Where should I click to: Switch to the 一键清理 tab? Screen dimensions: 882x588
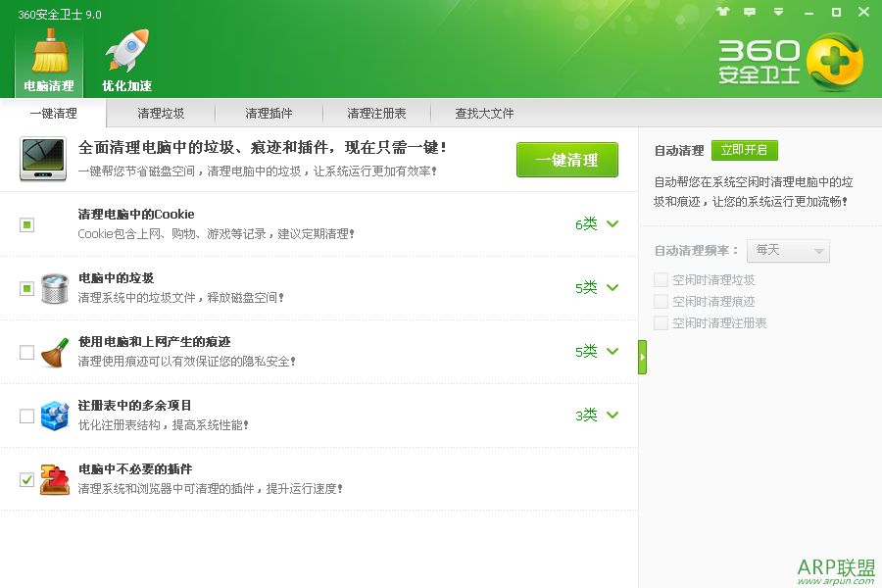click(54, 113)
